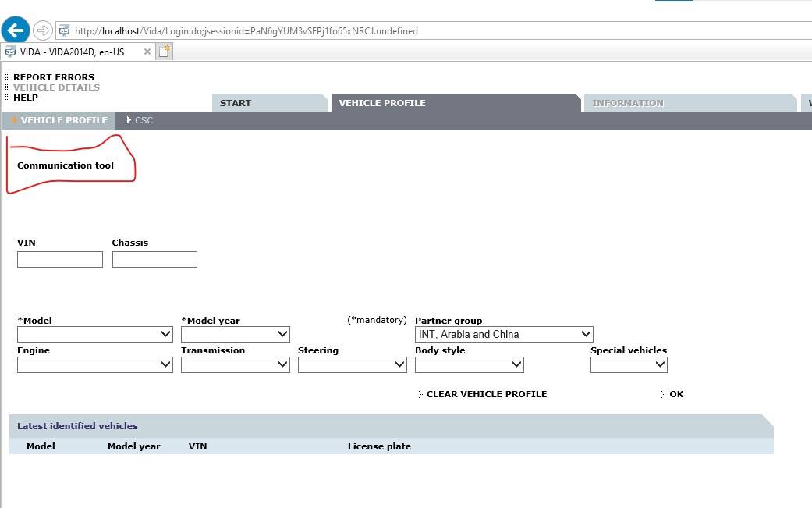Open the HELP link
Image resolution: width=812 pixels, height=508 pixels.
25,98
